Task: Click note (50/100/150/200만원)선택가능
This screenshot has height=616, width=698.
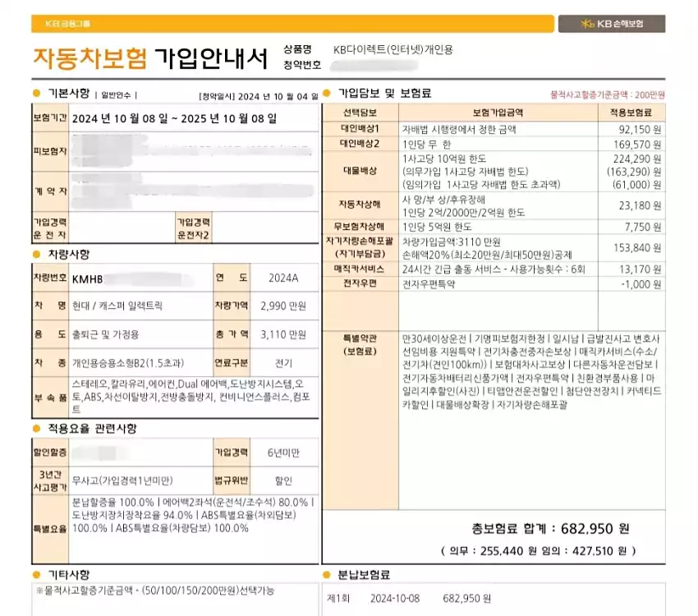Action: (208, 591)
